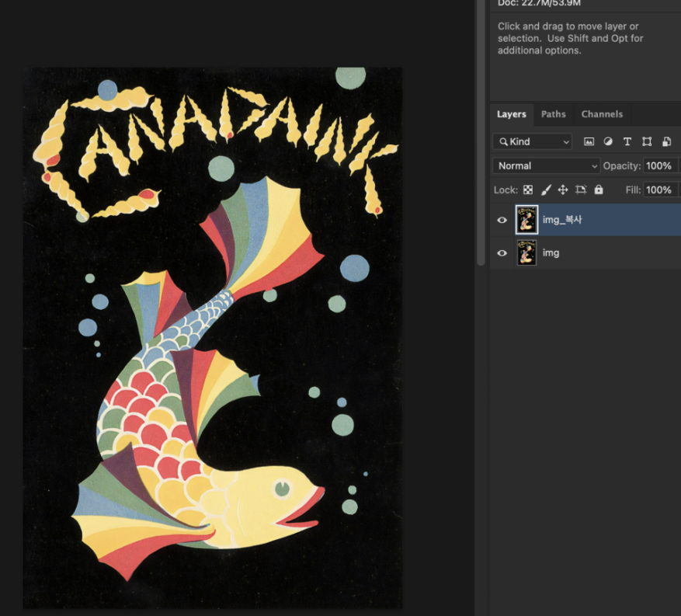Viewport: 681px width, 616px height.
Task: Filter layers by smart object icon
Action: click(666, 141)
